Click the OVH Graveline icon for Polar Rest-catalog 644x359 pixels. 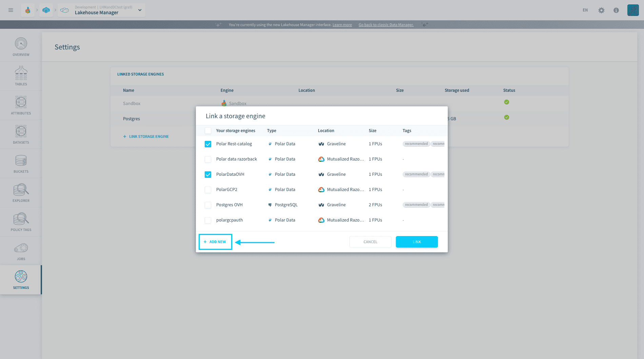coord(321,144)
